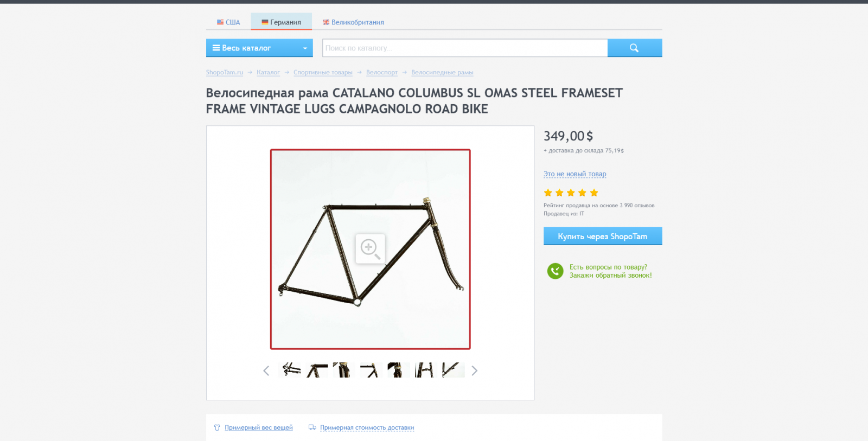
Task: Go to "Велосипедные рамы" breadcrumb
Action: tap(442, 72)
